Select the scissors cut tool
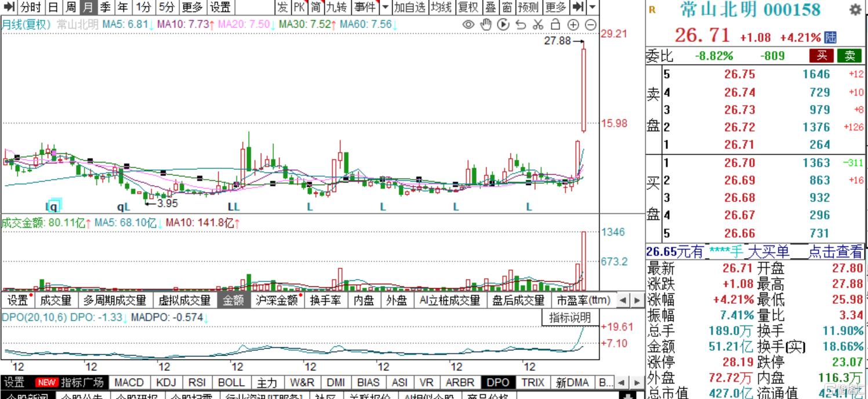The image size is (868, 399). [x=538, y=25]
